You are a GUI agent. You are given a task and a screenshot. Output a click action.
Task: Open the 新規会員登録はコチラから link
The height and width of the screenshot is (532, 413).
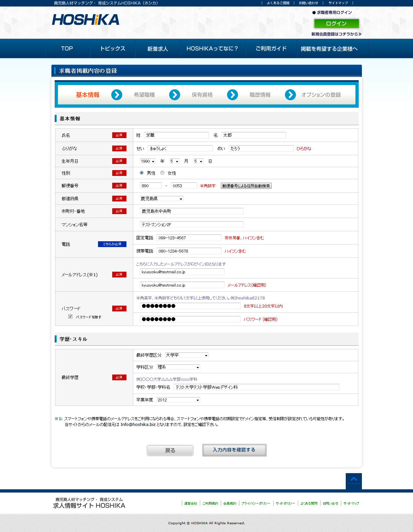(336, 34)
